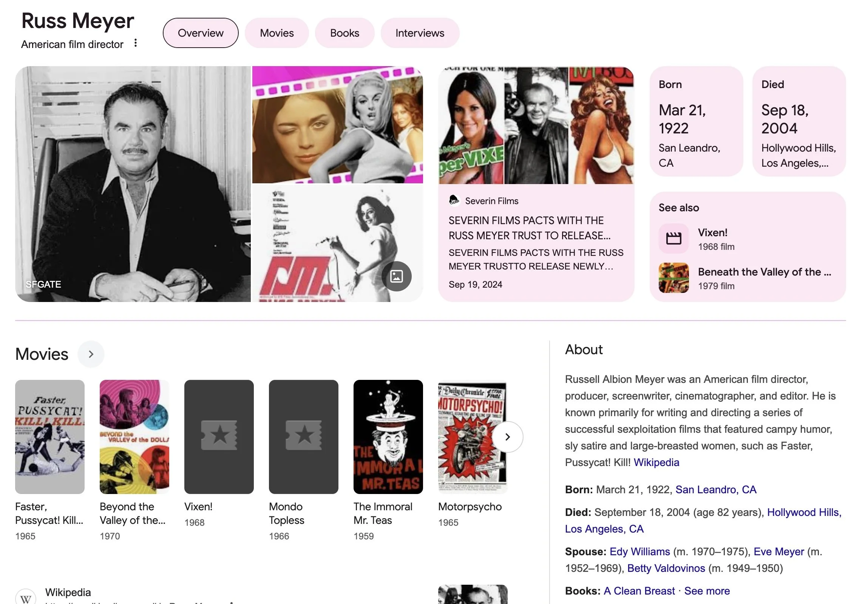The width and height of the screenshot is (868, 604).
Task: Open the SFGATE portrait photo
Action: pyautogui.click(x=133, y=184)
